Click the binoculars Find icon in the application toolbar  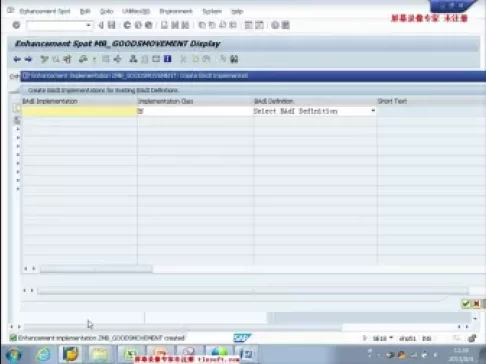click(x=234, y=59)
